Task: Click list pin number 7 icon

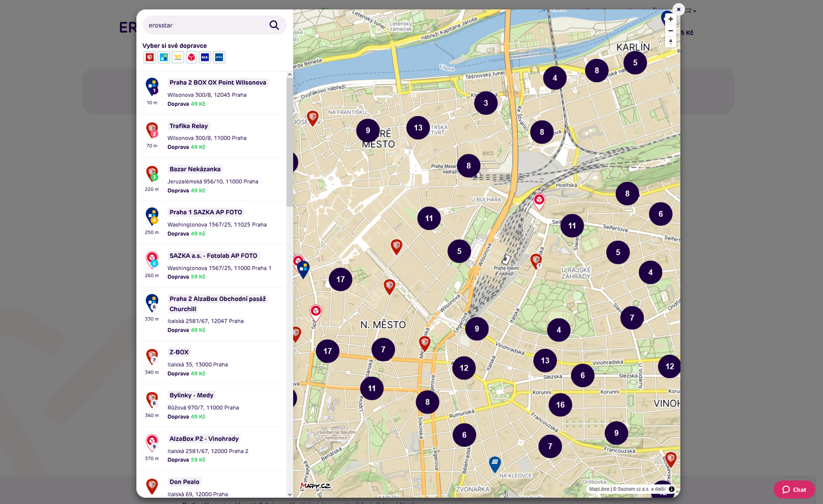Action: click(152, 357)
